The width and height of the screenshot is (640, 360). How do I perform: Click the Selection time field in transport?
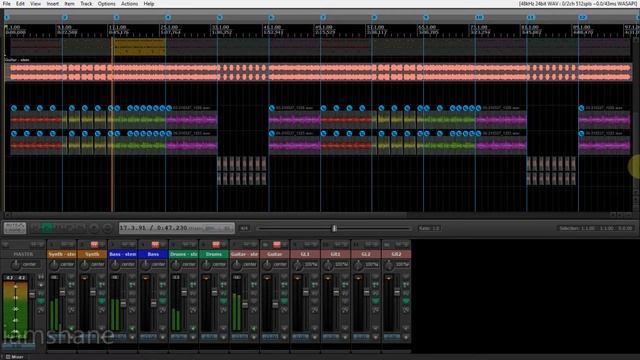[x=596, y=228]
